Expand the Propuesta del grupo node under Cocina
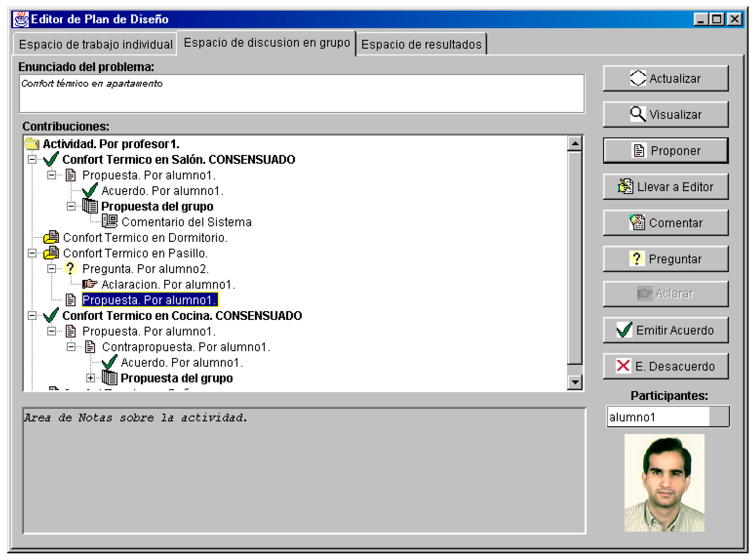The width and height of the screenshot is (756, 560). [x=91, y=378]
